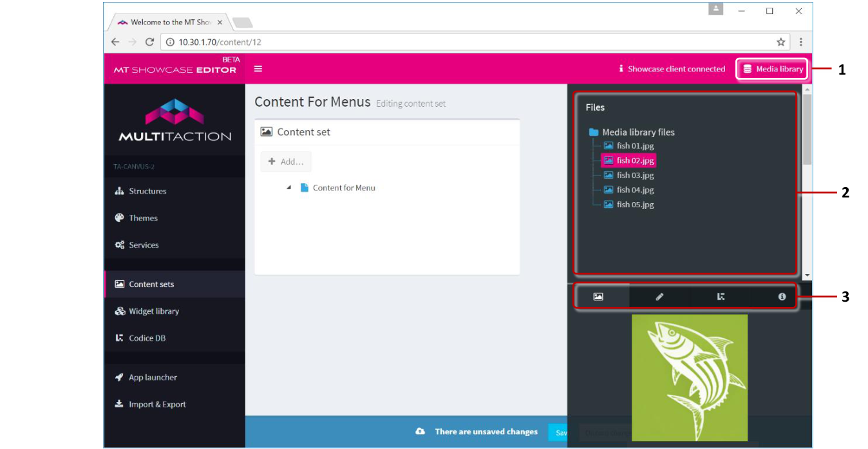Open the file info tab
Image resolution: width=868 pixels, height=449 pixels.
click(x=782, y=297)
